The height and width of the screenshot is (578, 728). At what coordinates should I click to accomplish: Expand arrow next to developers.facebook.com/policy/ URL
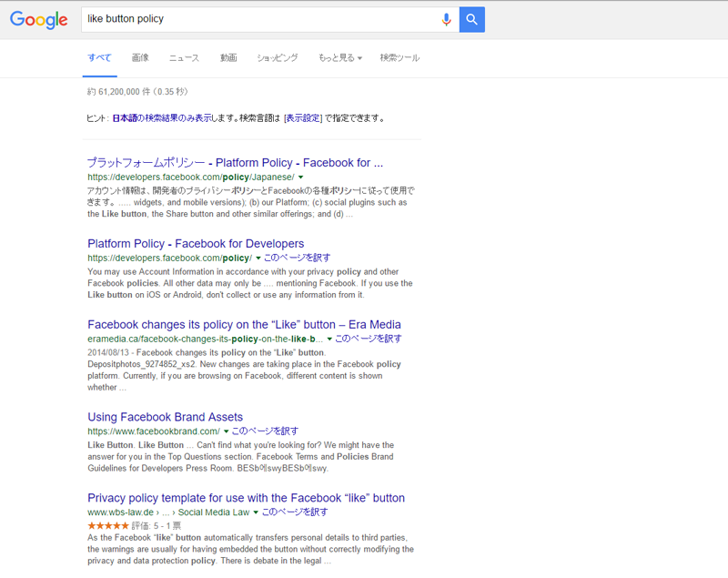[x=258, y=259]
